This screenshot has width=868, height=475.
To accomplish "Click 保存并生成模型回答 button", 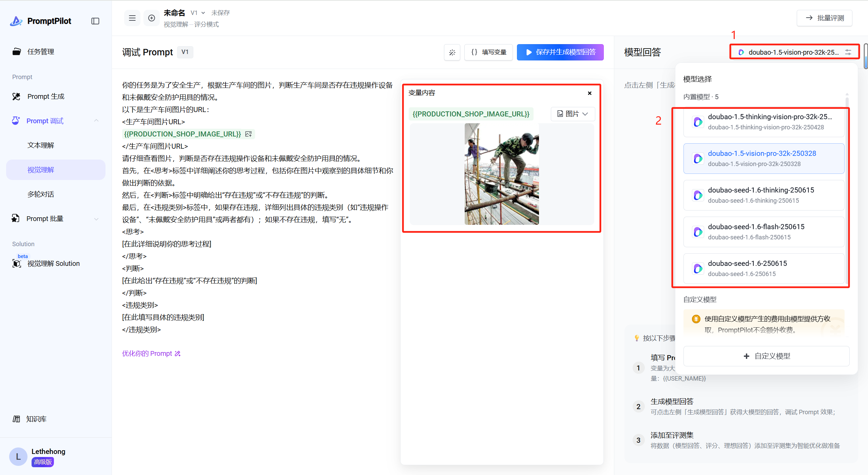I will [560, 52].
